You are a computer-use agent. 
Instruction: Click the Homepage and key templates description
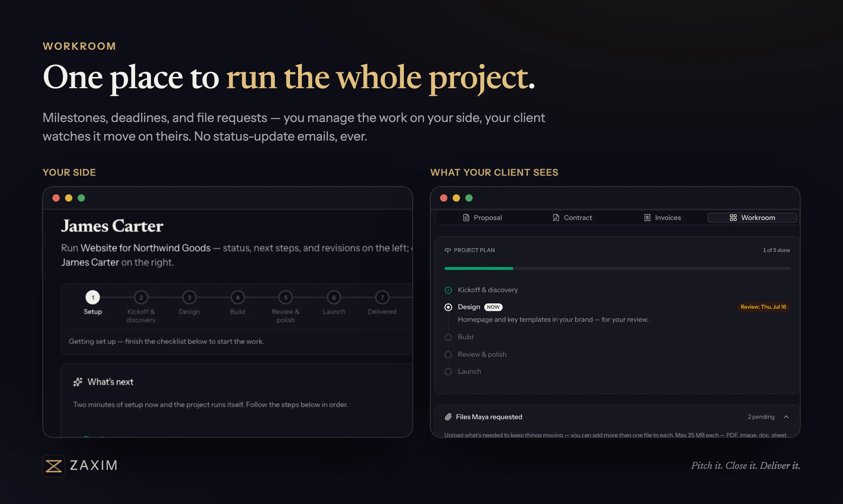(553, 320)
